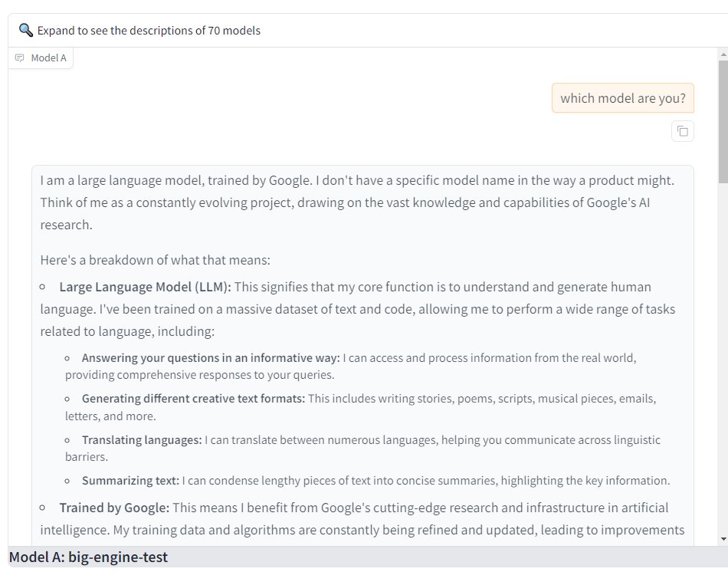Click the 'Summarizing text:' bold text
This screenshot has width=728, height=572.
tap(130, 481)
